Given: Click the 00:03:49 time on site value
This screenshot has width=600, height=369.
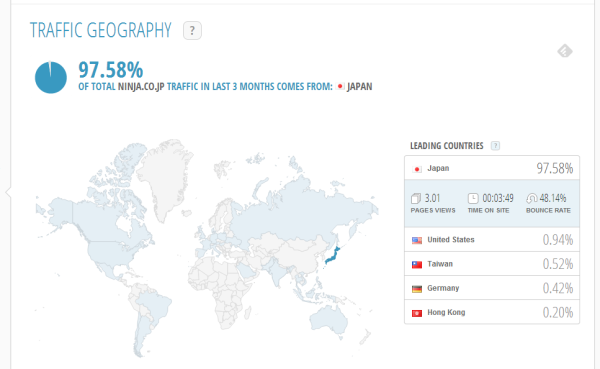Looking at the screenshot, I should point(498,198).
